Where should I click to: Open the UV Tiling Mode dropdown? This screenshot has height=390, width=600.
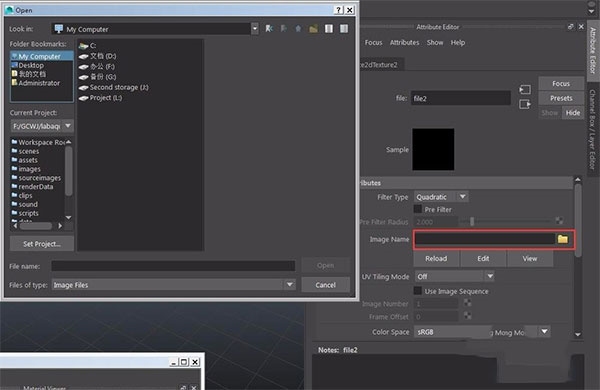tap(454, 276)
